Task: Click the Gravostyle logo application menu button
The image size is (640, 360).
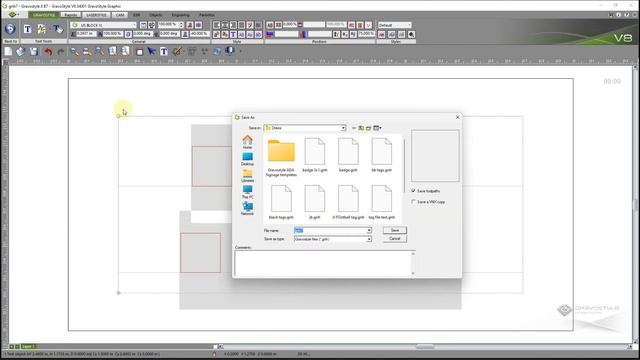Action: [12, 15]
